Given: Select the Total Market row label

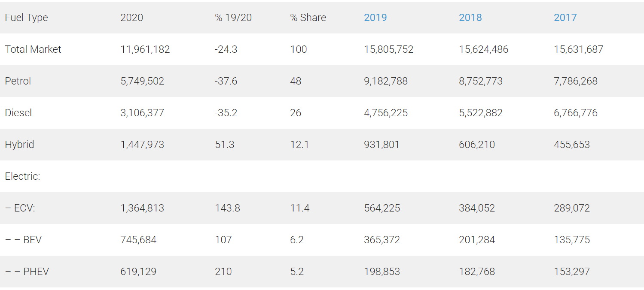Looking at the screenshot, I should tap(33, 49).
